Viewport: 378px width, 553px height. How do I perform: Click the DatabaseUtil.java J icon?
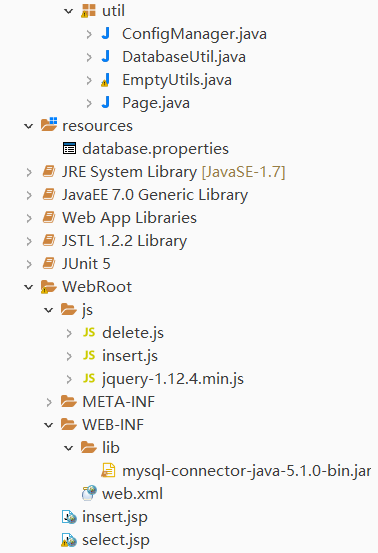106,57
